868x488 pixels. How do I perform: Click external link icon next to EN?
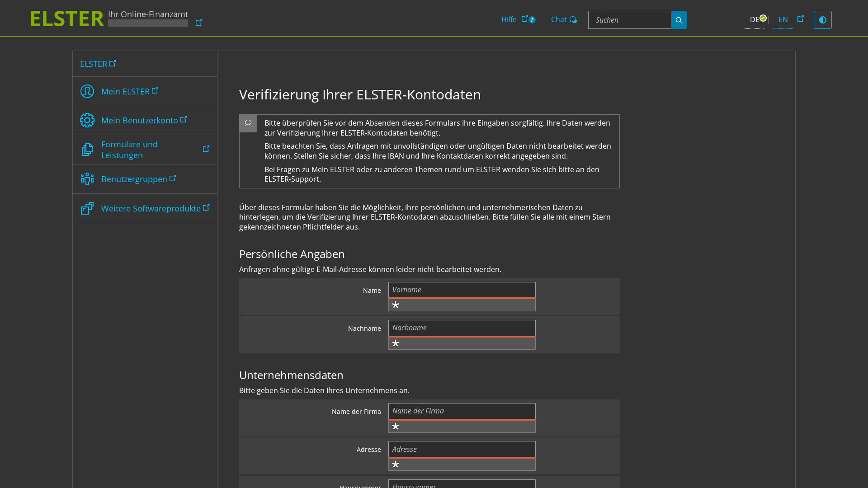[x=801, y=19]
